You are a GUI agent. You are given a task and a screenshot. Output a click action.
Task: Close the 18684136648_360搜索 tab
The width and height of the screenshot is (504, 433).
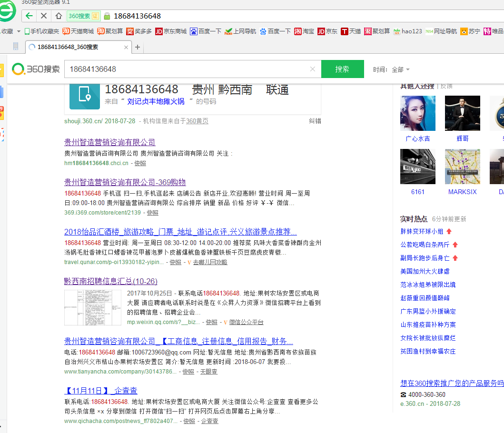tap(126, 47)
